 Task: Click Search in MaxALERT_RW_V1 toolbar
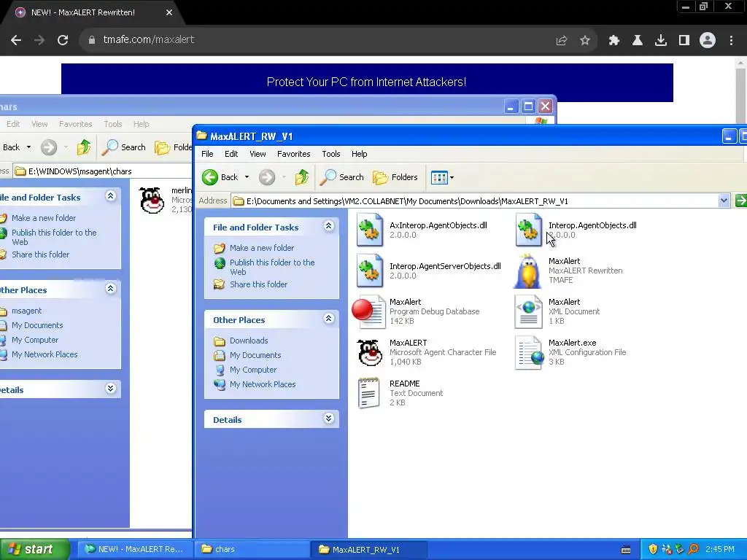pos(341,177)
